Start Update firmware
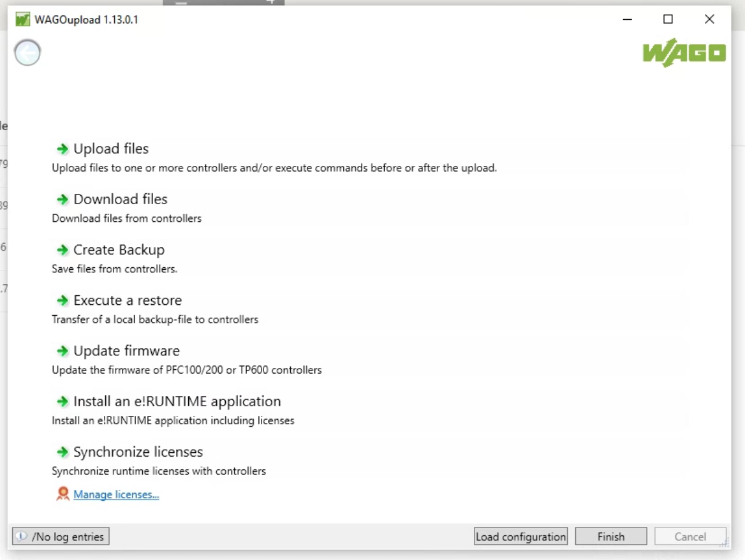The height and width of the screenshot is (560, 745). point(126,351)
